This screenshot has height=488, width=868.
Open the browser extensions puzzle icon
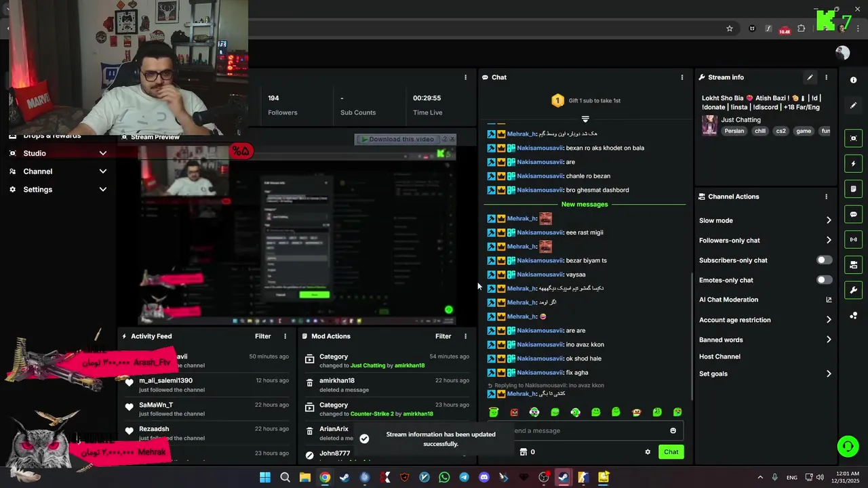pyautogui.click(x=802, y=28)
